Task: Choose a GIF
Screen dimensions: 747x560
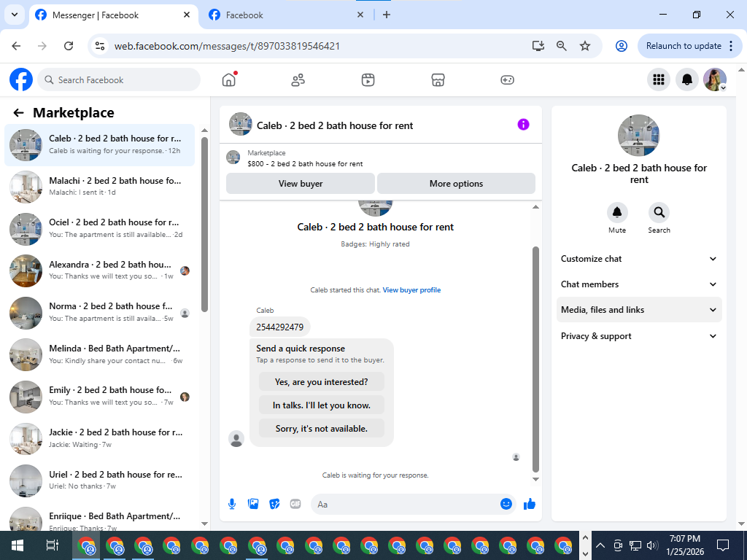Action: click(295, 504)
